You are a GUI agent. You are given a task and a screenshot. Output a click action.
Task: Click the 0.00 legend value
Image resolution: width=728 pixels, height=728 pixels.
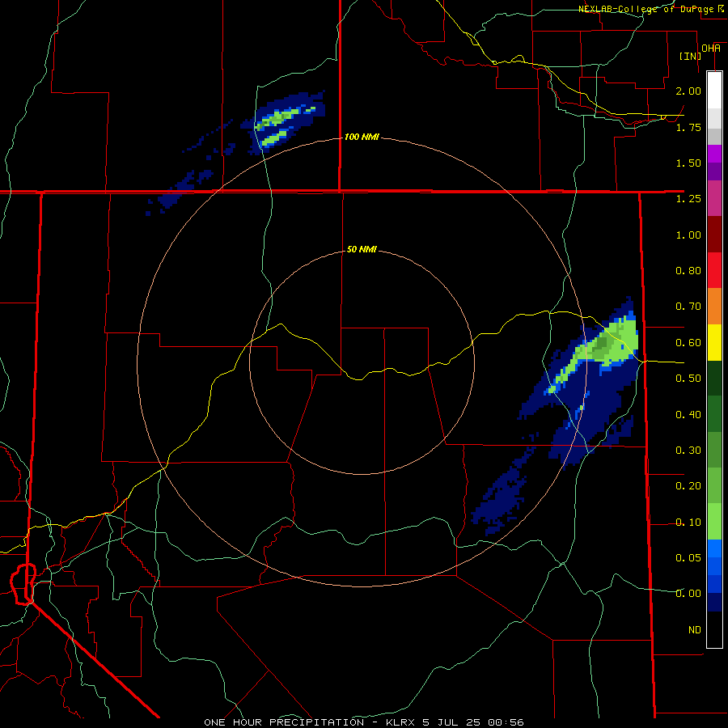pyautogui.click(x=688, y=594)
